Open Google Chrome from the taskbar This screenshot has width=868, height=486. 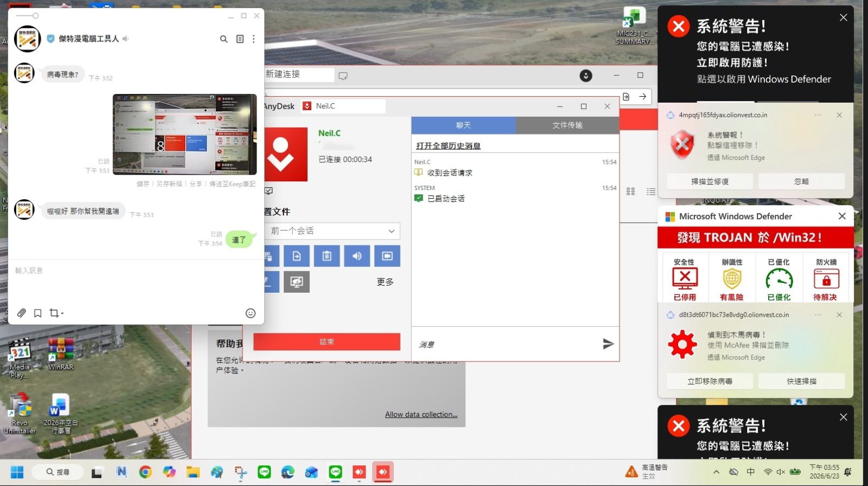[145, 472]
